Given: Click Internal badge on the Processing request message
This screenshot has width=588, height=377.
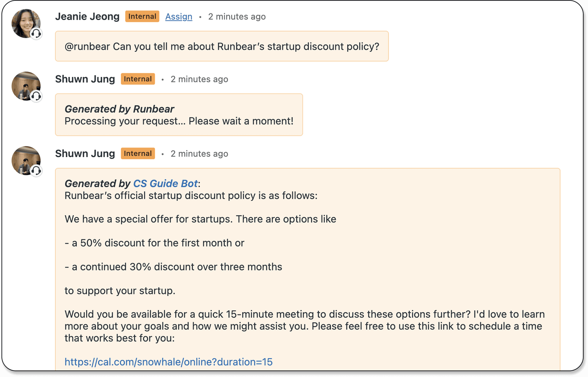Looking at the screenshot, I should [138, 79].
